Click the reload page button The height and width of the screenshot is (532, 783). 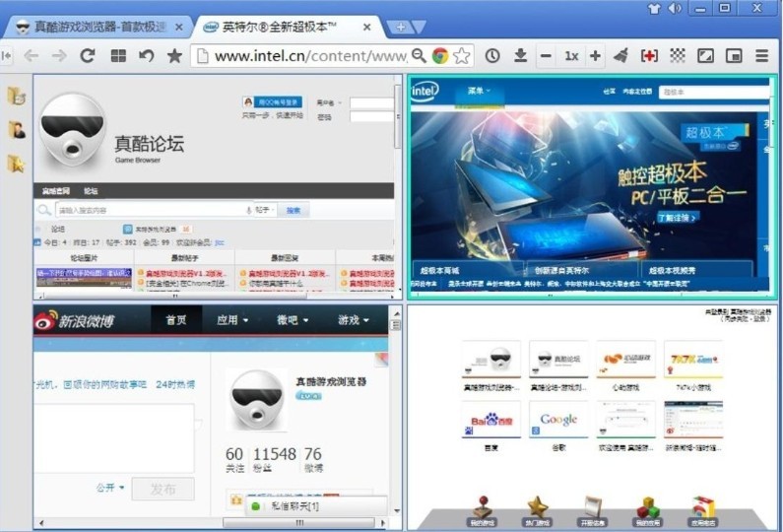(88, 56)
